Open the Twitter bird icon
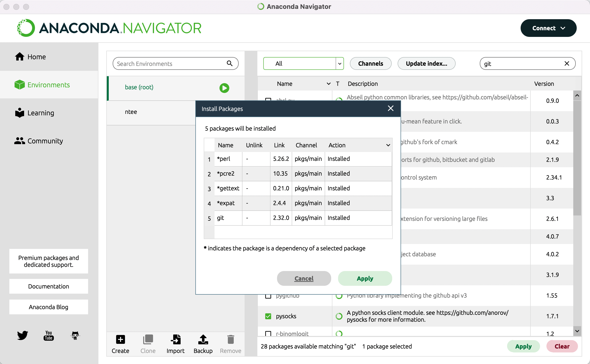The width and height of the screenshot is (590, 364). point(22,335)
